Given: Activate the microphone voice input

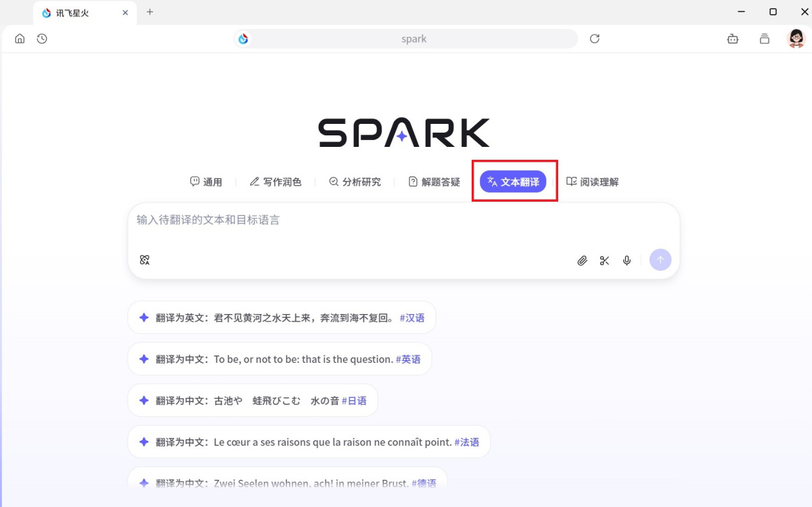Looking at the screenshot, I should coord(627,261).
